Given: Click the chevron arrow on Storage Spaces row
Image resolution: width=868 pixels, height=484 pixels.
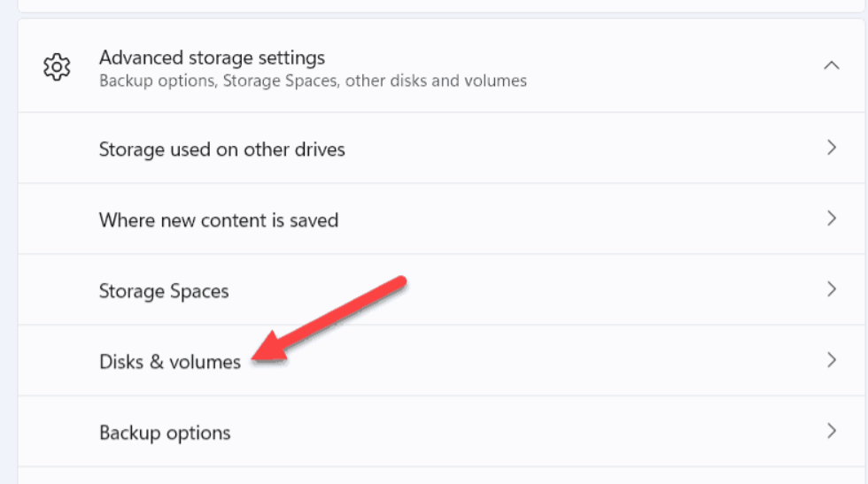Looking at the screenshot, I should (831, 289).
